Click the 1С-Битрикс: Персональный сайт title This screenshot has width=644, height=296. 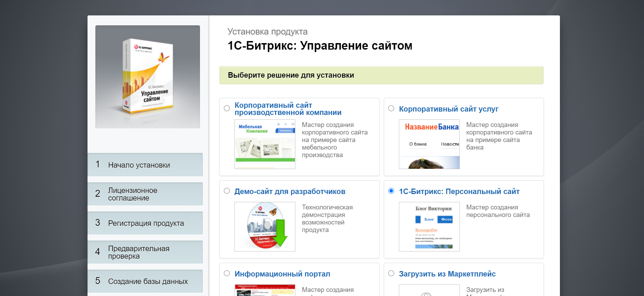(x=459, y=191)
